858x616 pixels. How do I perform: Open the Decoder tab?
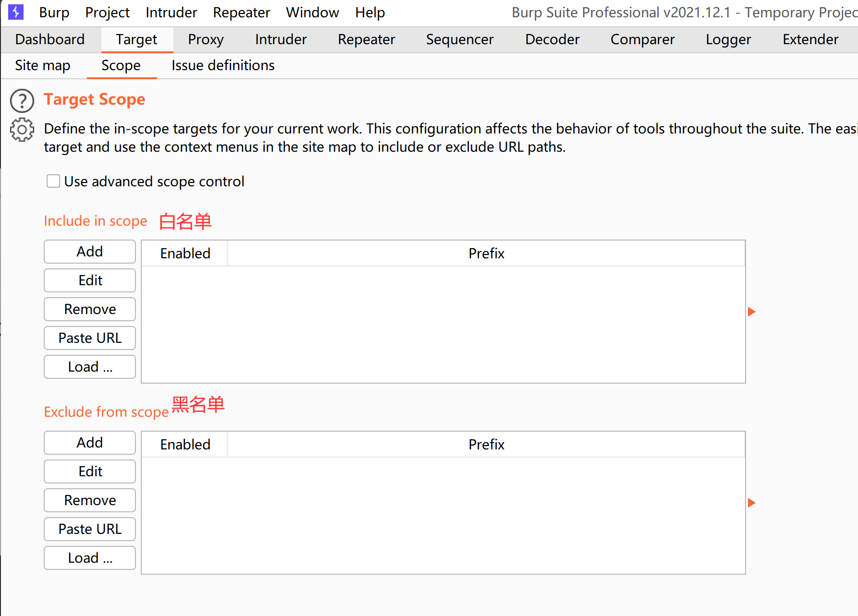(x=552, y=39)
